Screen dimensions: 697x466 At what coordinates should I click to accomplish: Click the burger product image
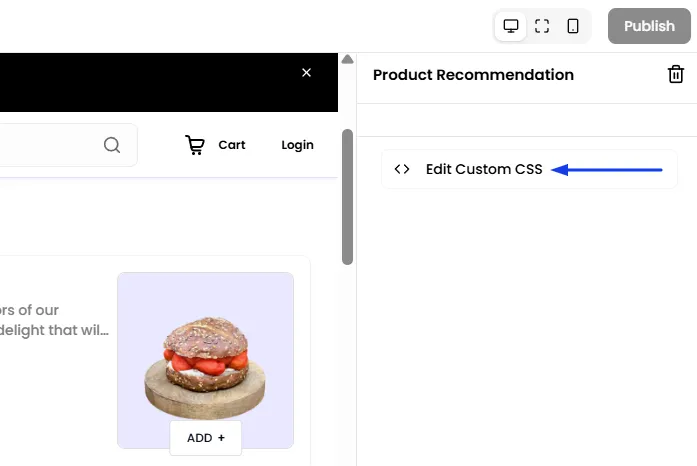(x=205, y=360)
